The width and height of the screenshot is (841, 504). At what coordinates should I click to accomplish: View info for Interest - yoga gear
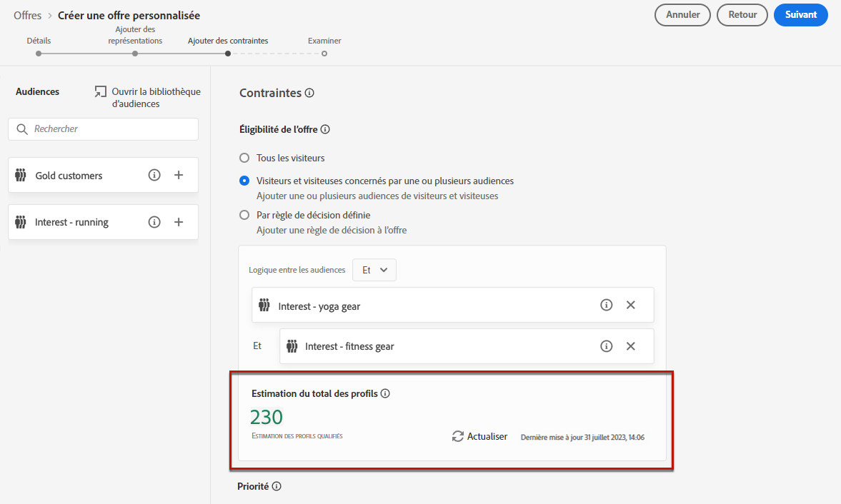click(x=607, y=305)
